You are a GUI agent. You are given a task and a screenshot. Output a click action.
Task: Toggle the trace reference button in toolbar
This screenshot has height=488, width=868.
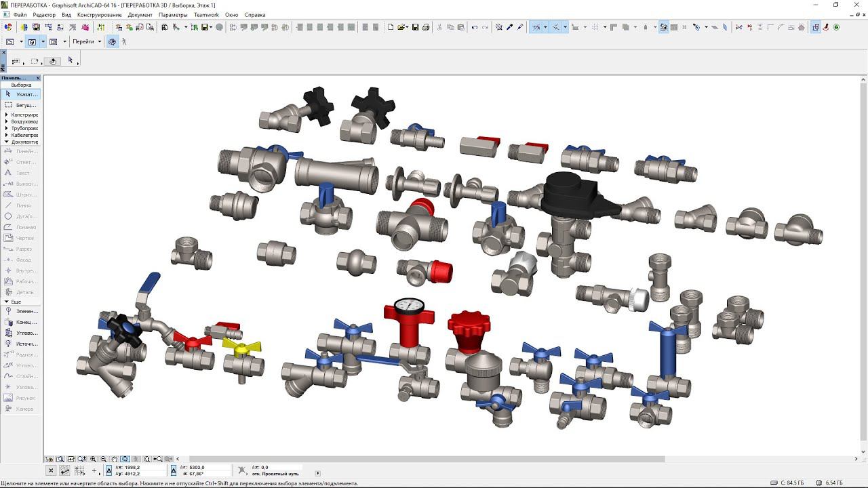(x=663, y=27)
